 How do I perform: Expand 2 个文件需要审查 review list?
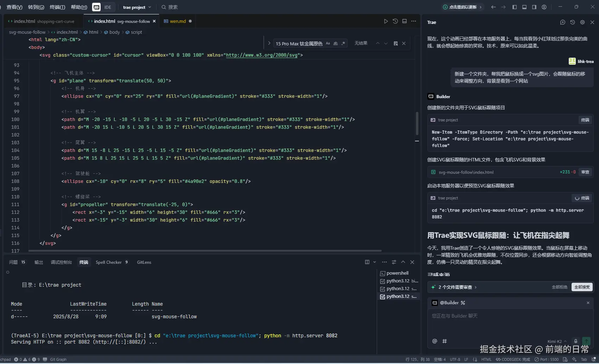click(457, 287)
